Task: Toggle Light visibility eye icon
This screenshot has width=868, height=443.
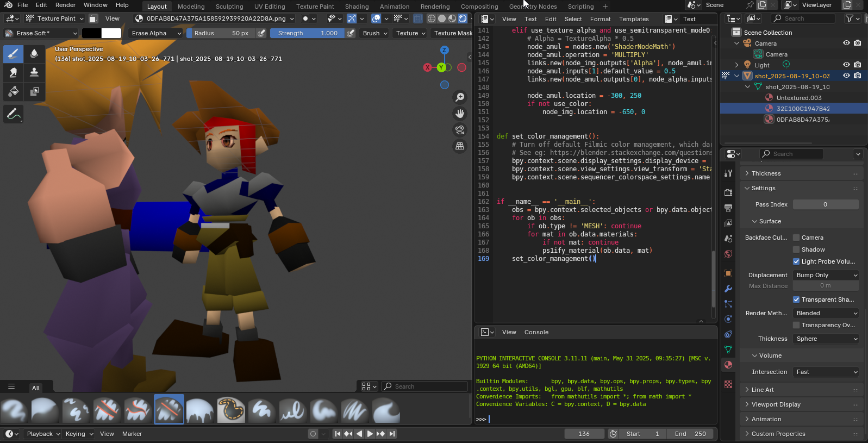Action: 846,65
